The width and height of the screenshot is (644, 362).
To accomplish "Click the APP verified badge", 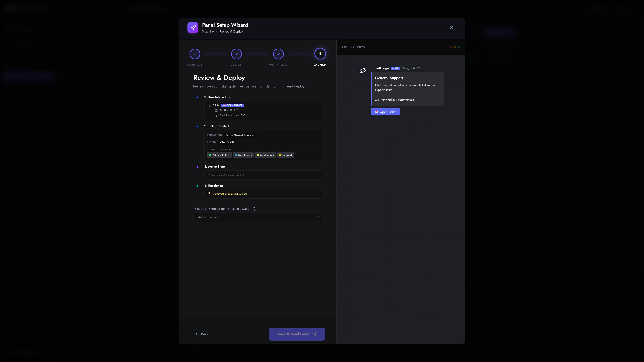I will click(395, 68).
